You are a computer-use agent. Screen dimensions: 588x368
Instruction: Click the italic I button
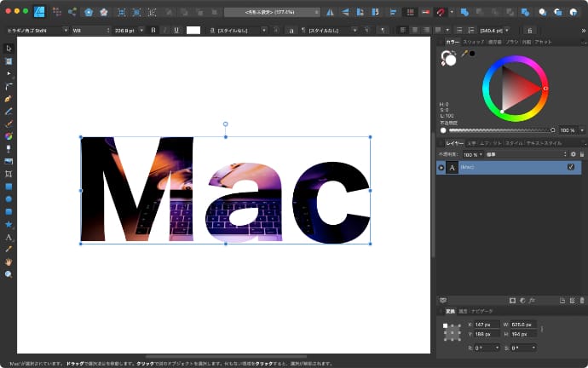[164, 30]
